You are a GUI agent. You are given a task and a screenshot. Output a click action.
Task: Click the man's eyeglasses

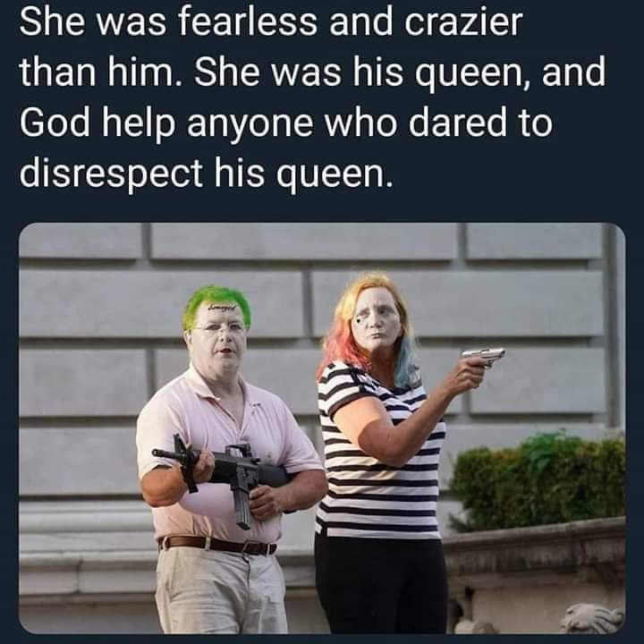(x=217, y=328)
